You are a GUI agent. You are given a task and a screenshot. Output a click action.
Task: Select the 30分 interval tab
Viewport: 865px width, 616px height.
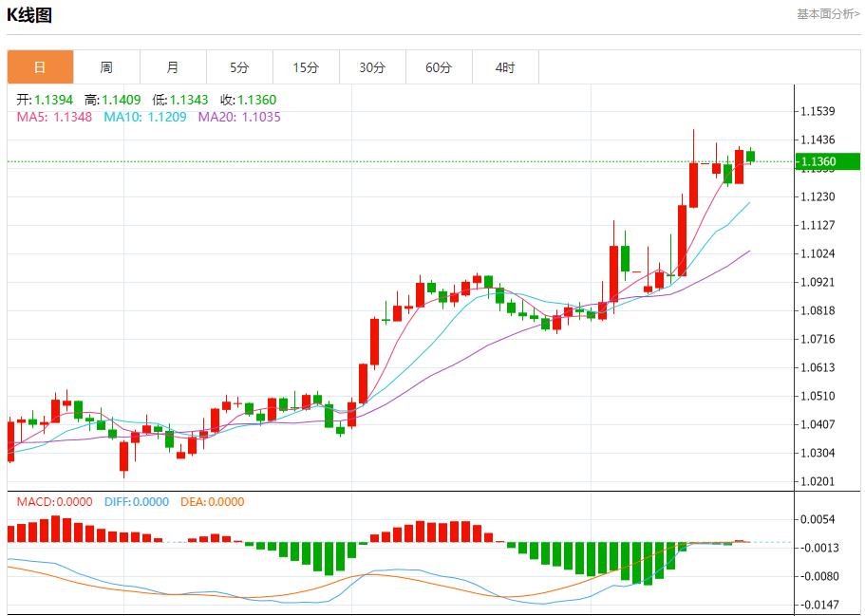pos(371,66)
